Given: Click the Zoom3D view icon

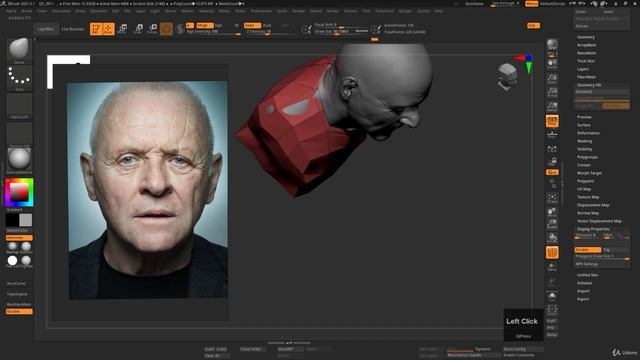Looking at the screenshot, I should tap(552, 224).
